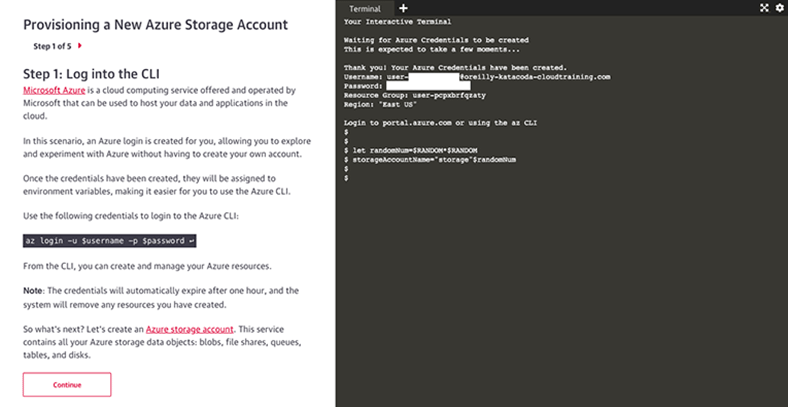
Task: Click the last terminal prompt line
Action: point(346,178)
